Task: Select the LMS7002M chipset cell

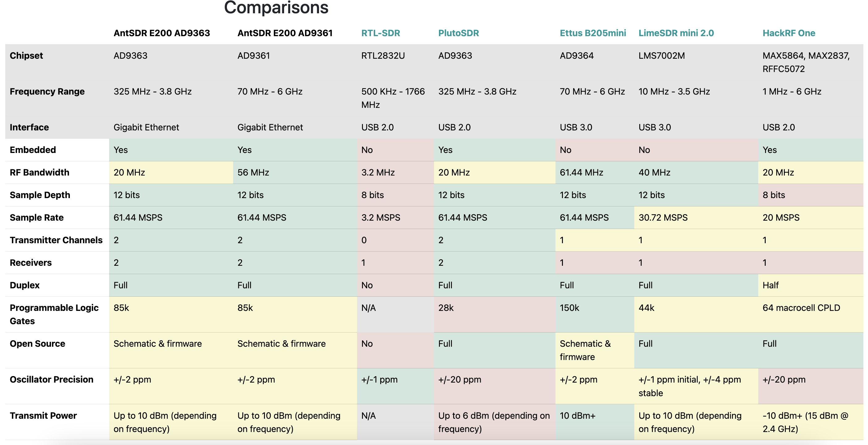Action: [x=662, y=56]
